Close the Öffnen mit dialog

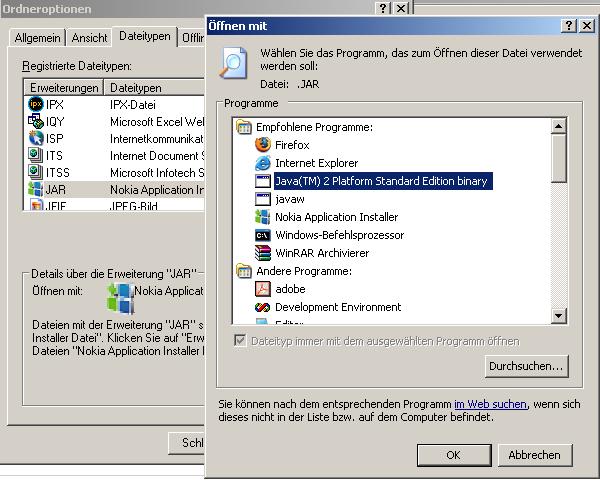tap(587, 26)
